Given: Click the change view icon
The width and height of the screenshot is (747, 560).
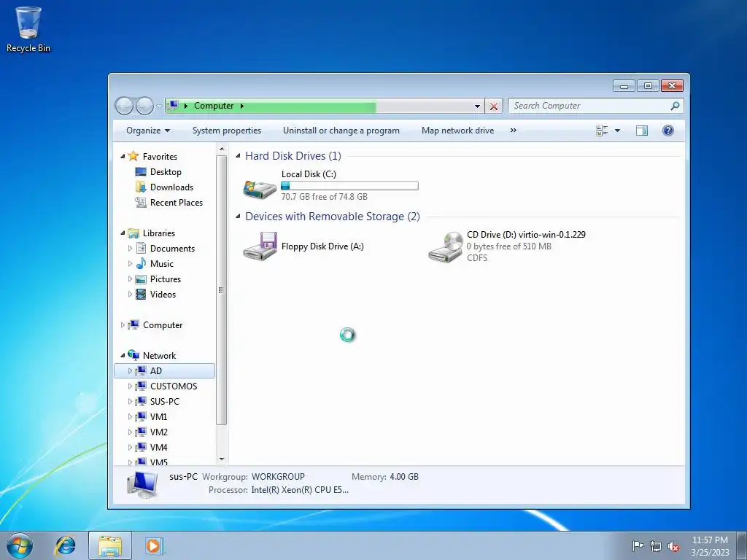Looking at the screenshot, I should click(x=602, y=131).
